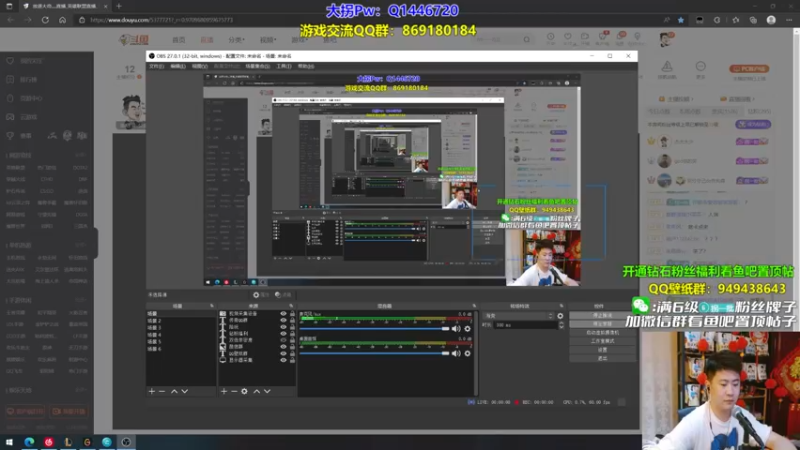Screen dimensions: 800x450
Task: Click the 设置 settings button in Controls
Action: tap(602, 350)
